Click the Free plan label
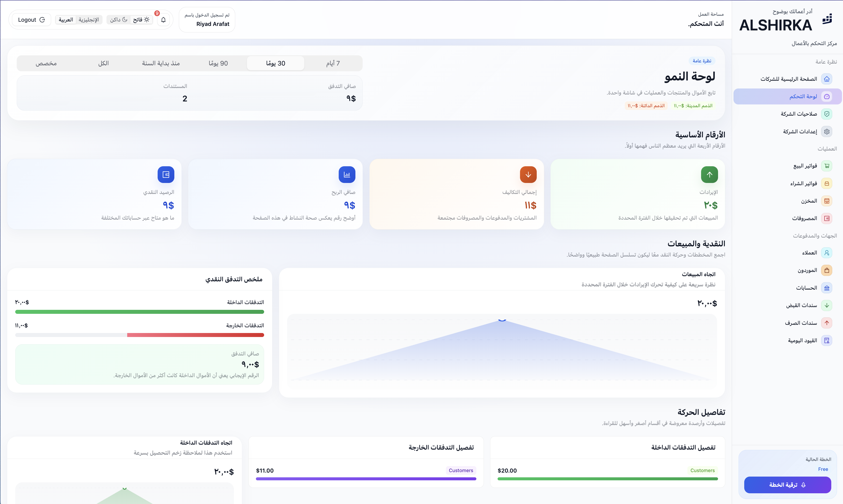 coord(823,469)
